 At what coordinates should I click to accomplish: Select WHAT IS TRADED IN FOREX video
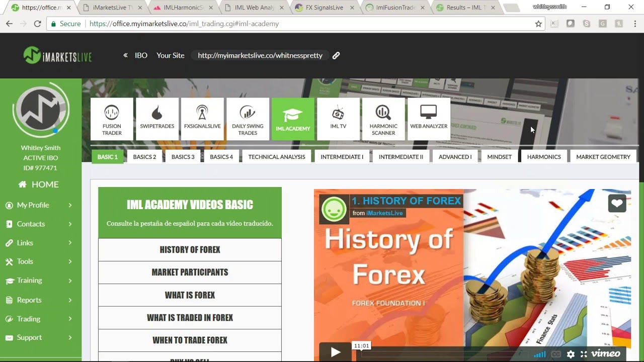190,318
